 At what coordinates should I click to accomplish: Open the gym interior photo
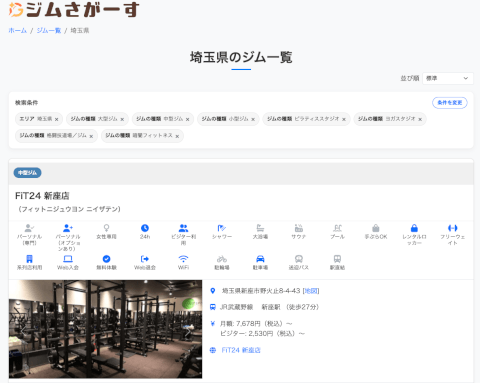105,329
